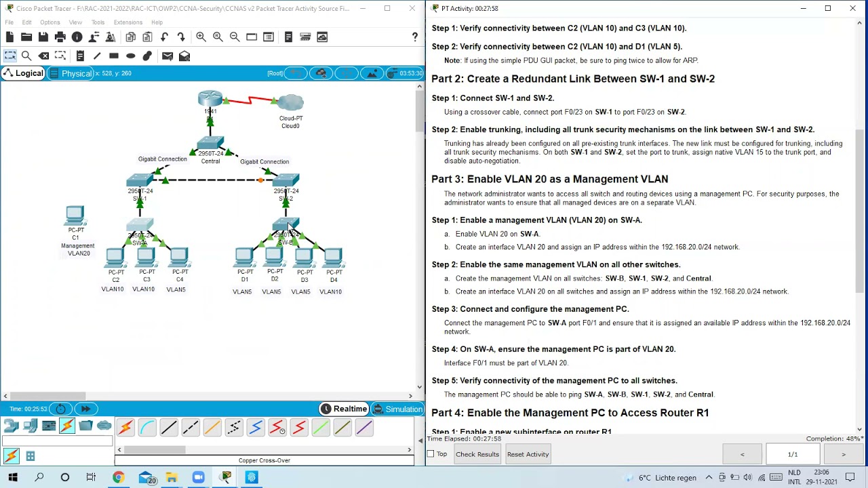Click the Redo arrow icon
Image resolution: width=868 pixels, height=488 pixels.
(x=181, y=37)
